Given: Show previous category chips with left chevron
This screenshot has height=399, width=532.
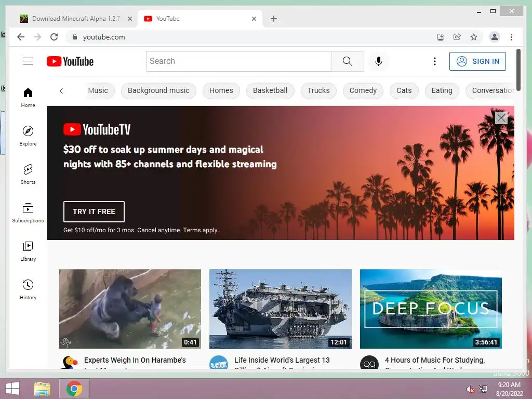Looking at the screenshot, I should point(61,90).
